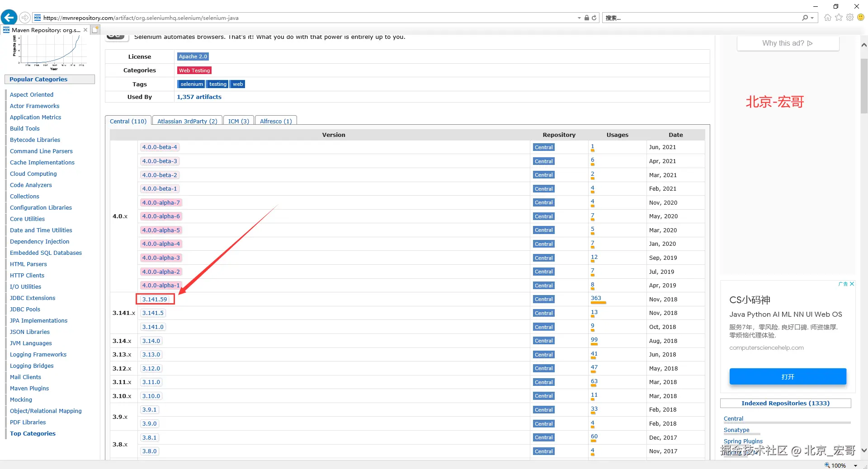Open the Dependency Injection category
The height and width of the screenshot is (469, 868).
click(40, 242)
